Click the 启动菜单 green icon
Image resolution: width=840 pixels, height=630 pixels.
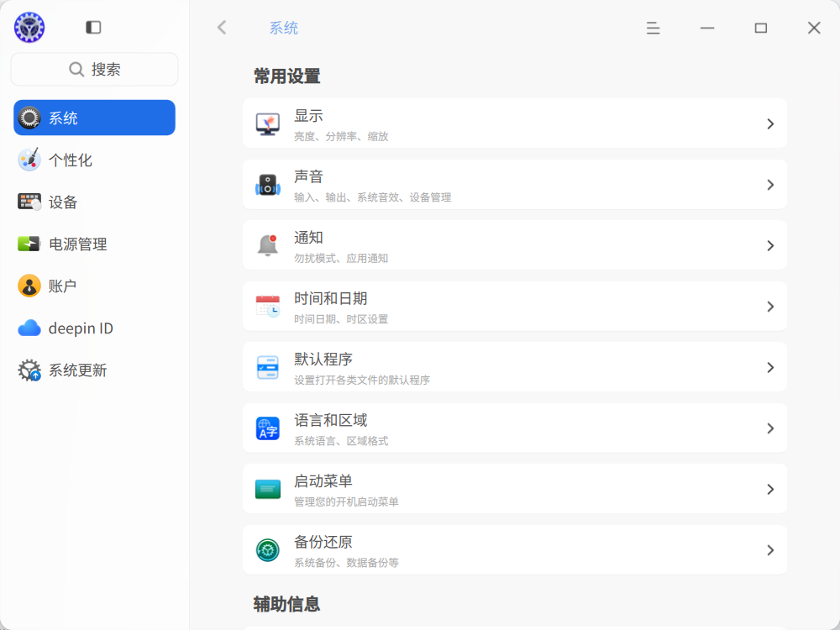[268, 489]
